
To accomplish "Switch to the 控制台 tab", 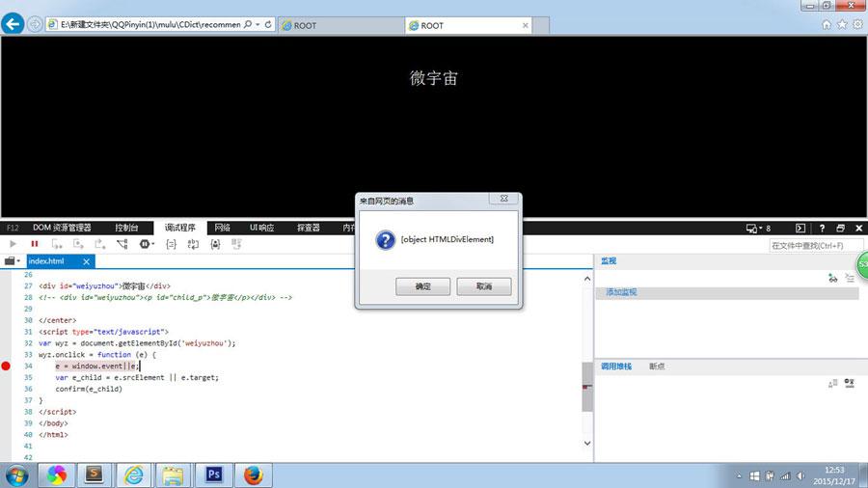I will (126, 229).
